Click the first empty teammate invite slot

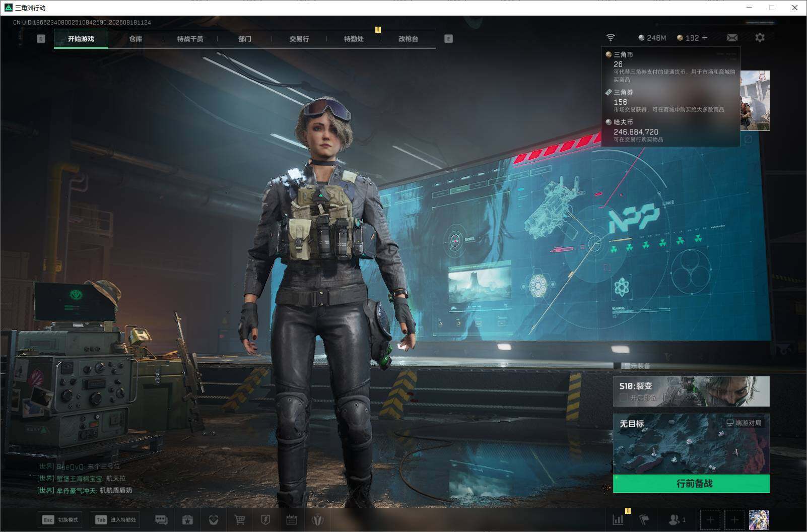(x=710, y=520)
